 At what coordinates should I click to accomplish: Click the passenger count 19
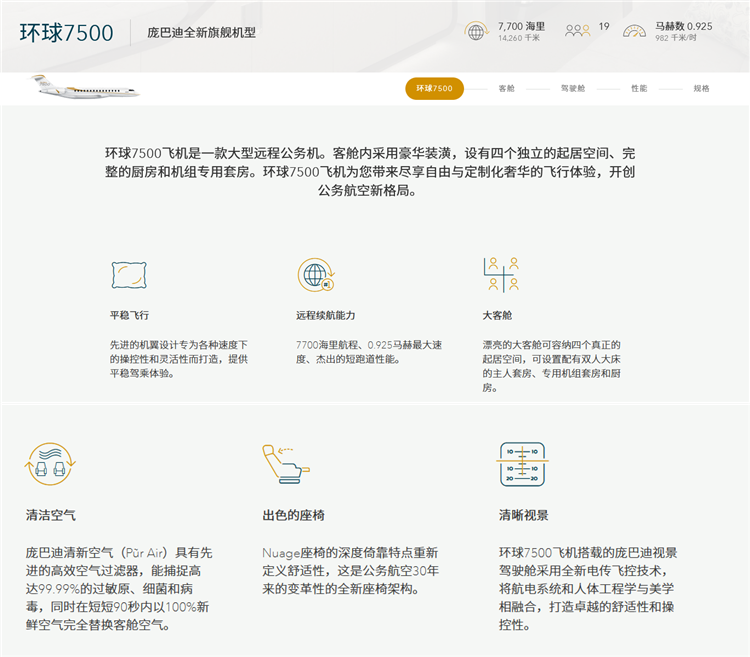coord(604,26)
